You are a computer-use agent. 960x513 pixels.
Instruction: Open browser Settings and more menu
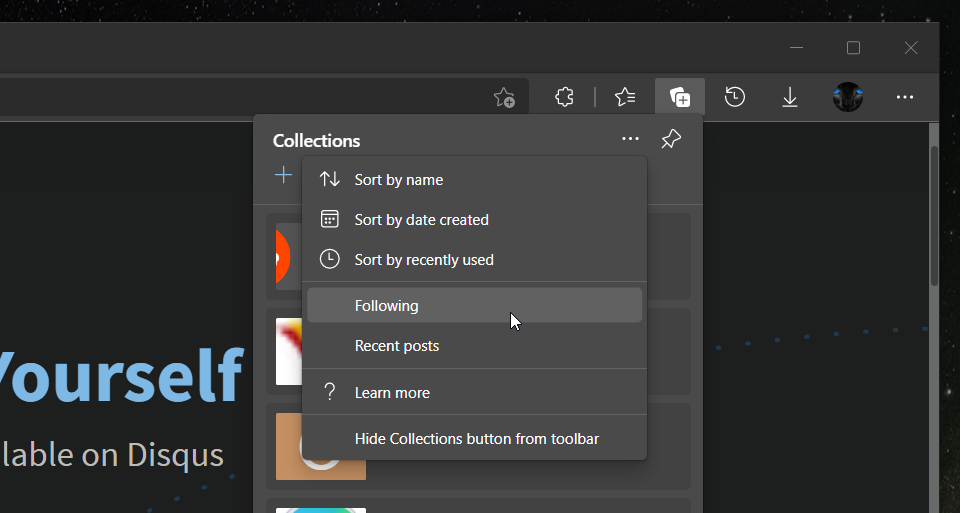point(905,97)
